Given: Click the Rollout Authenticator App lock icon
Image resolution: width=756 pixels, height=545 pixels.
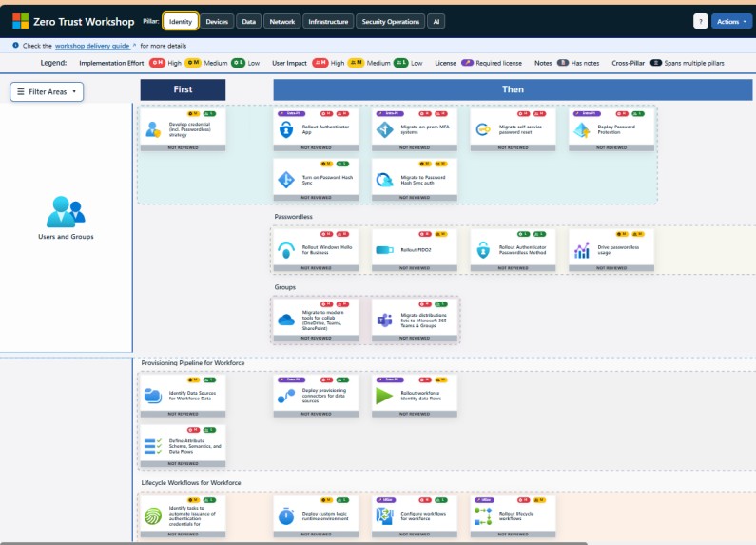Looking at the screenshot, I should (285, 130).
